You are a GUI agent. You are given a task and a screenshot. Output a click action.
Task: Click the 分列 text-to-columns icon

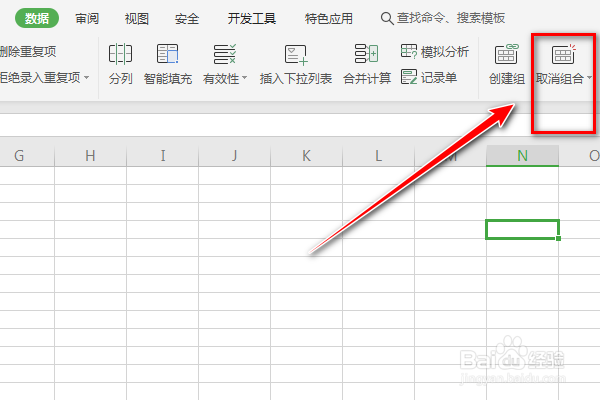pos(121,54)
